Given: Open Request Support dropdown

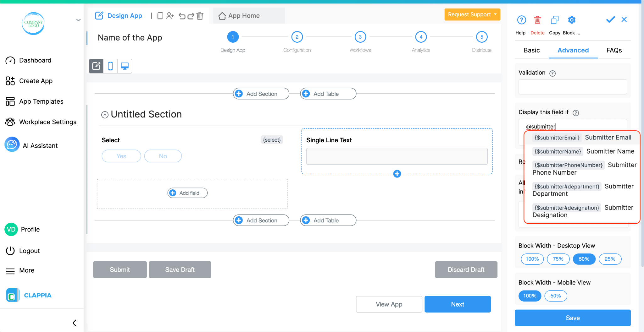Looking at the screenshot, I should pos(472,14).
